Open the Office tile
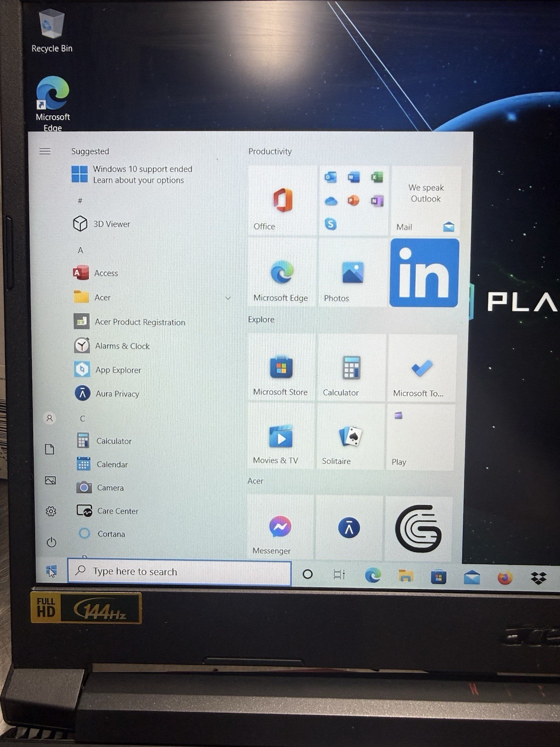The height and width of the screenshot is (747, 560). (282, 201)
